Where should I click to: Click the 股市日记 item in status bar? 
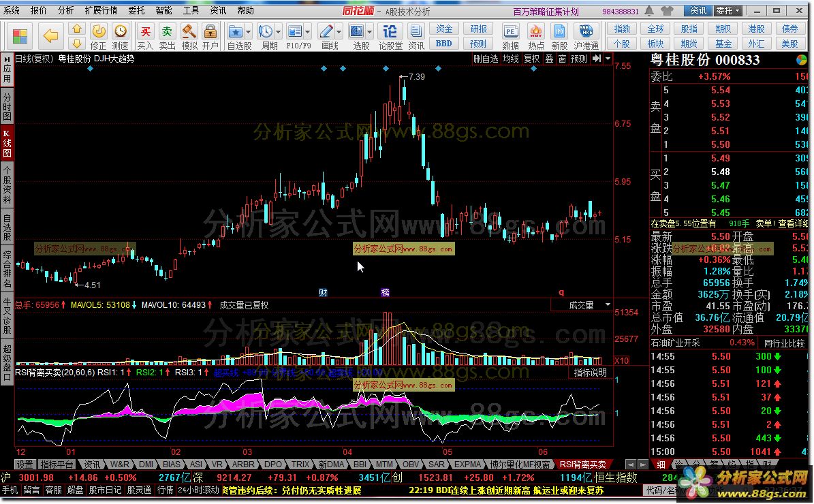pos(106,490)
